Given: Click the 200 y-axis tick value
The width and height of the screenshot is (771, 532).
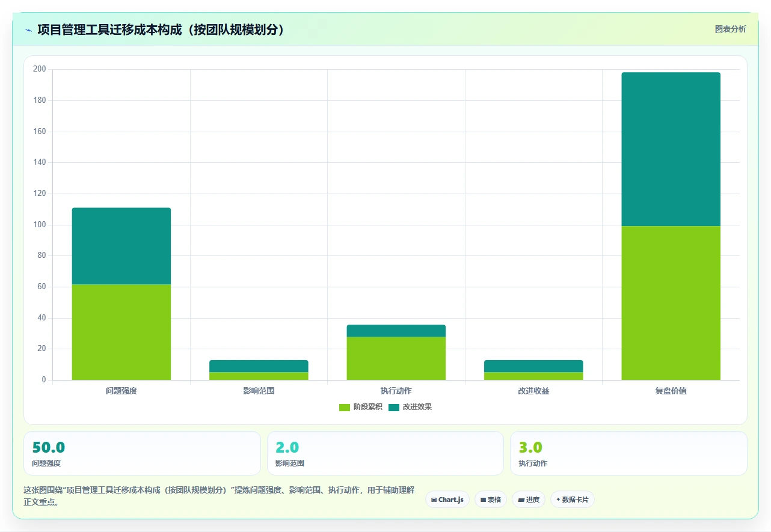Looking at the screenshot, I should 40,69.
